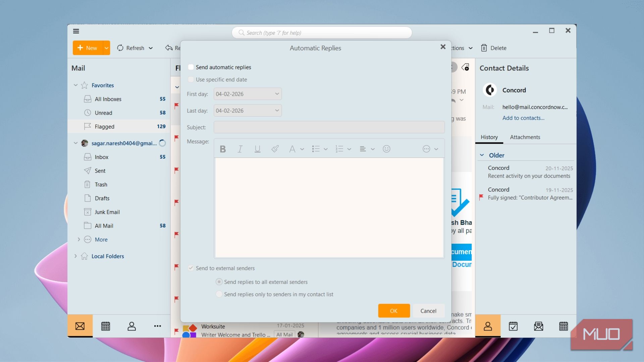Screen dimensions: 644x362
Task: Open agenda calendar icon in right sidebar bottom
Action: tap(563, 326)
